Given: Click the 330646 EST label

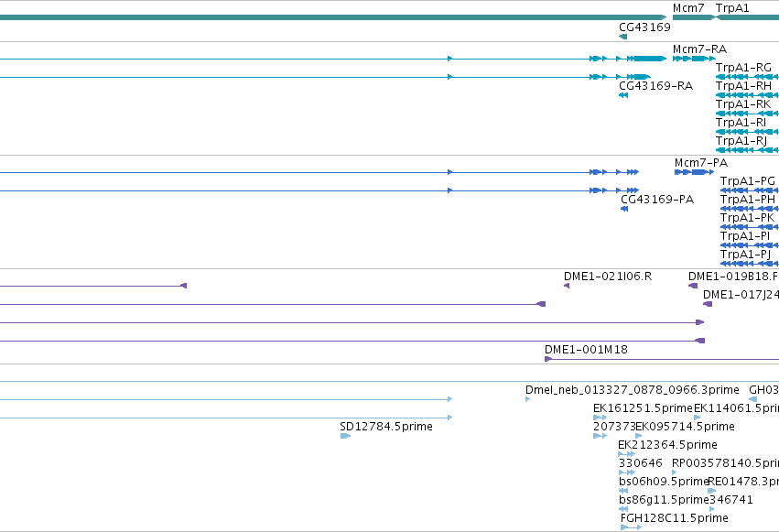Looking at the screenshot, I should point(641,463).
